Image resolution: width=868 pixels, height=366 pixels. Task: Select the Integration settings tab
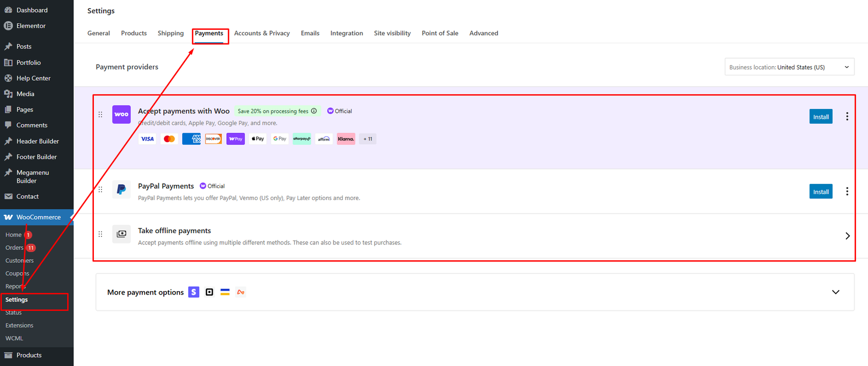click(x=347, y=33)
